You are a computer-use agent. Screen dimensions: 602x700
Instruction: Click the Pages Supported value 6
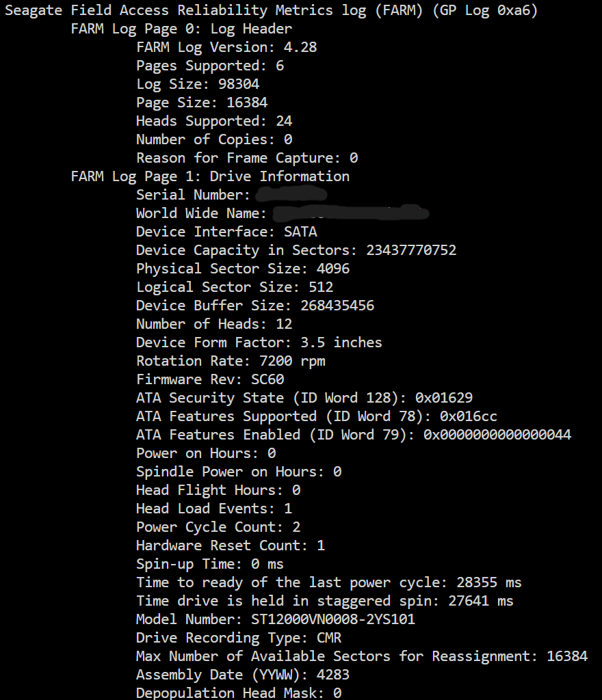coord(280,66)
